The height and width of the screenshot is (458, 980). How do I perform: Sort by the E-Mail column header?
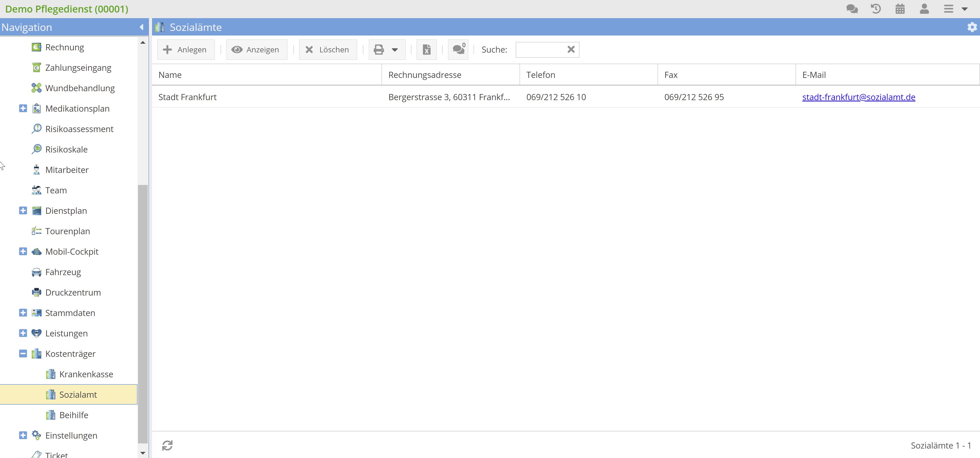887,75
